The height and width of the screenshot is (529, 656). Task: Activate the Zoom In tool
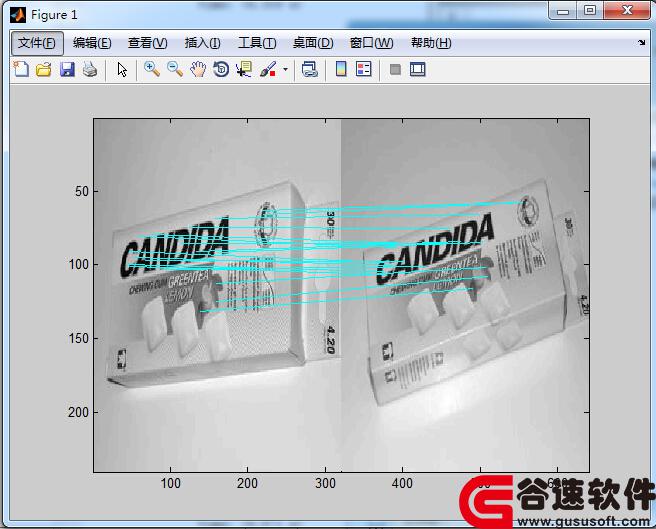pyautogui.click(x=151, y=69)
